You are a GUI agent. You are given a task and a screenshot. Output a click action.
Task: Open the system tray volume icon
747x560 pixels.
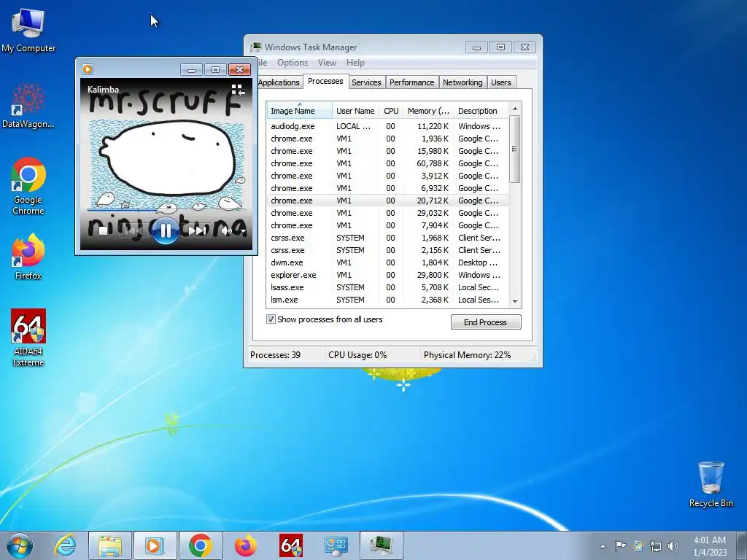click(673, 546)
